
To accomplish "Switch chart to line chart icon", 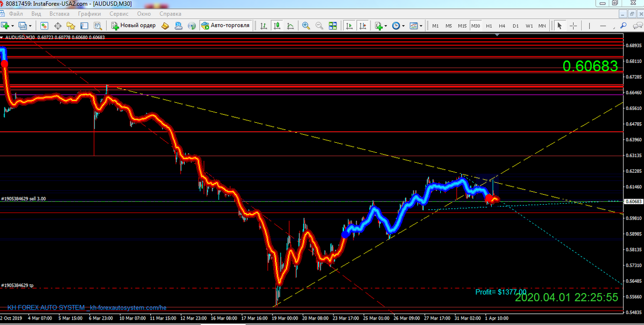I will click(x=290, y=25).
